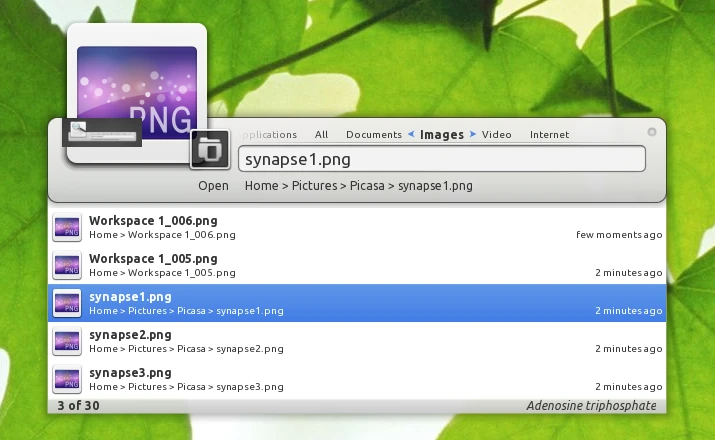715x440 pixels.
Task: Click the large PNG file preview icon
Action: pyautogui.click(x=137, y=85)
